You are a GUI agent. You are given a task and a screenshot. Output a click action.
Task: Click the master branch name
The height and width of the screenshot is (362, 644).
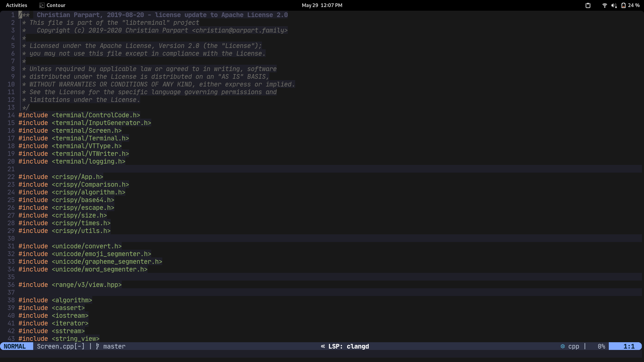[x=114, y=346]
